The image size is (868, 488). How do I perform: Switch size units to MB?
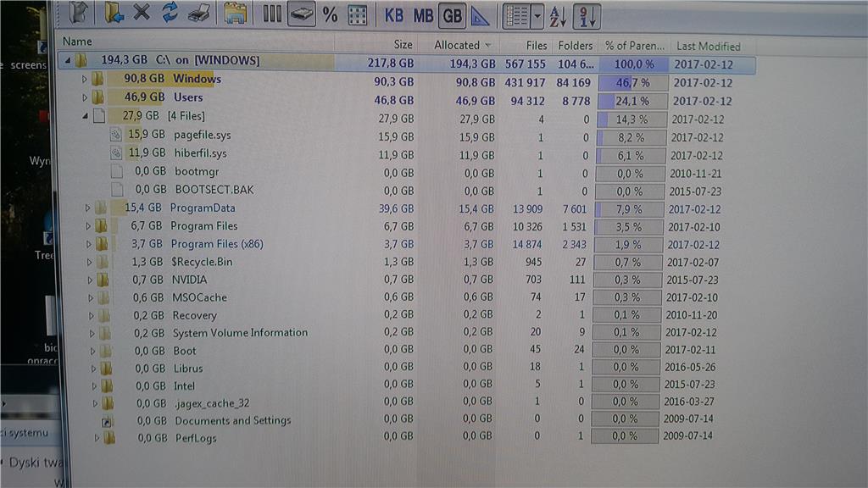coord(423,16)
